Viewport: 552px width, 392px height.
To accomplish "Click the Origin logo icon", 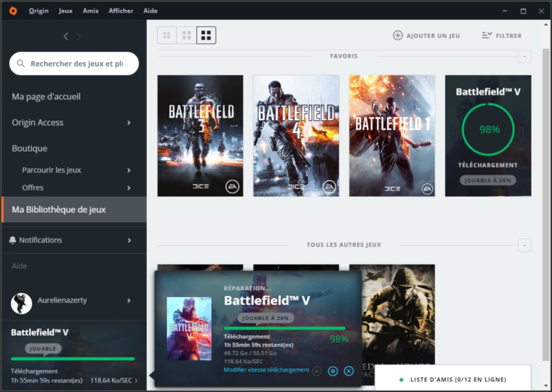I will 13,11.
